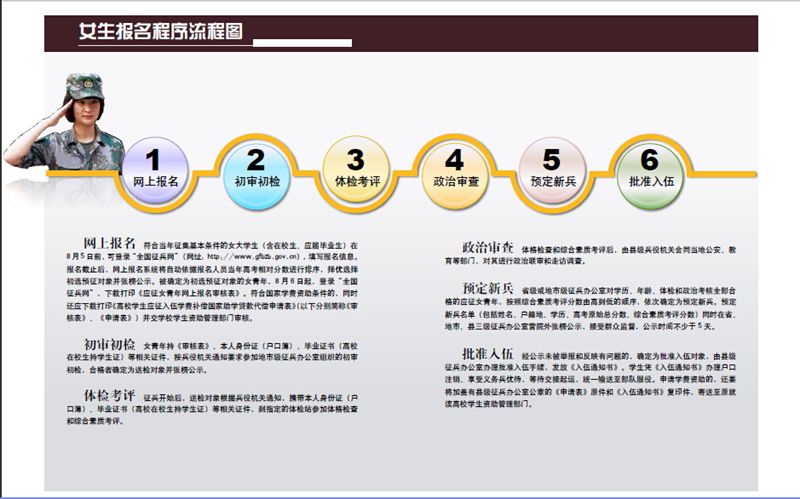Click the white underline bar beside the title

pos(302,43)
